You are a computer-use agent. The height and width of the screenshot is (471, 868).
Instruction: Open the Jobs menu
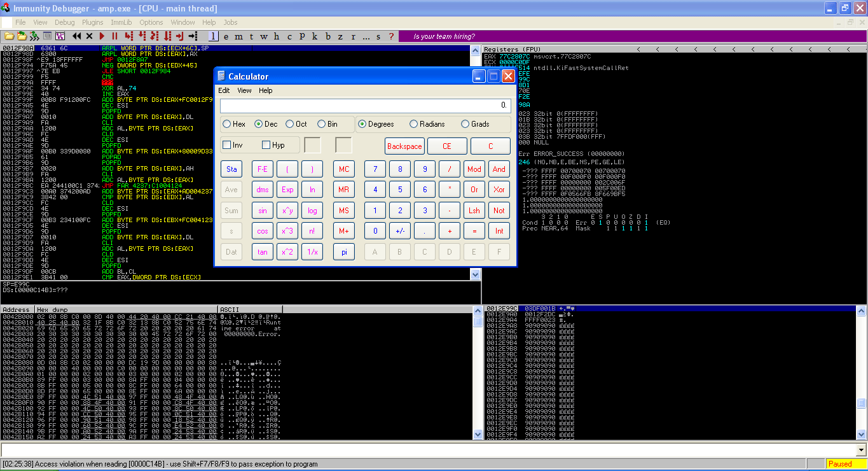coord(230,22)
